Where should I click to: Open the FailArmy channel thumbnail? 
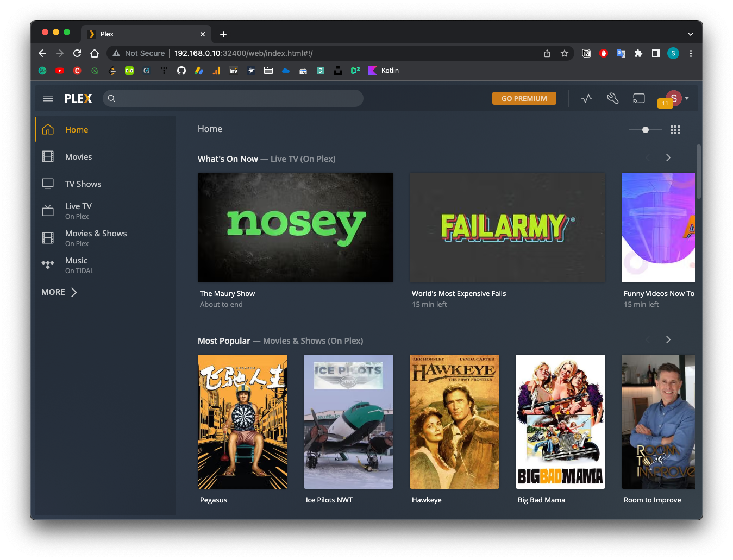tap(508, 228)
